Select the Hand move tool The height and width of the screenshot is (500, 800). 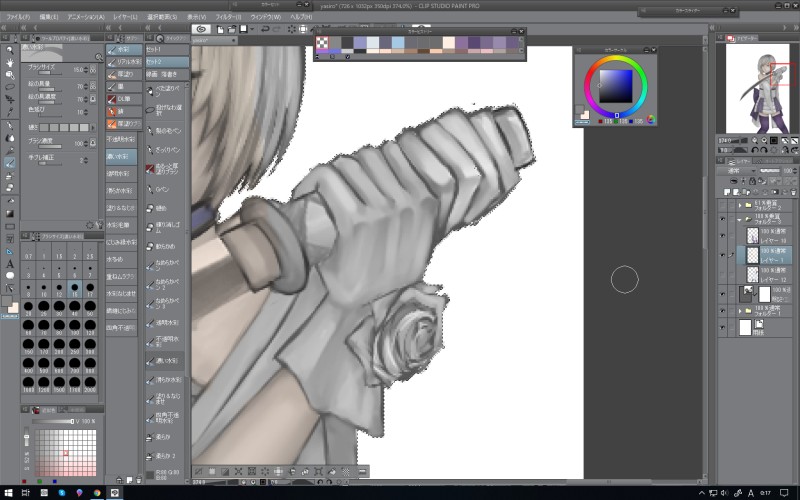tap(10, 62)
